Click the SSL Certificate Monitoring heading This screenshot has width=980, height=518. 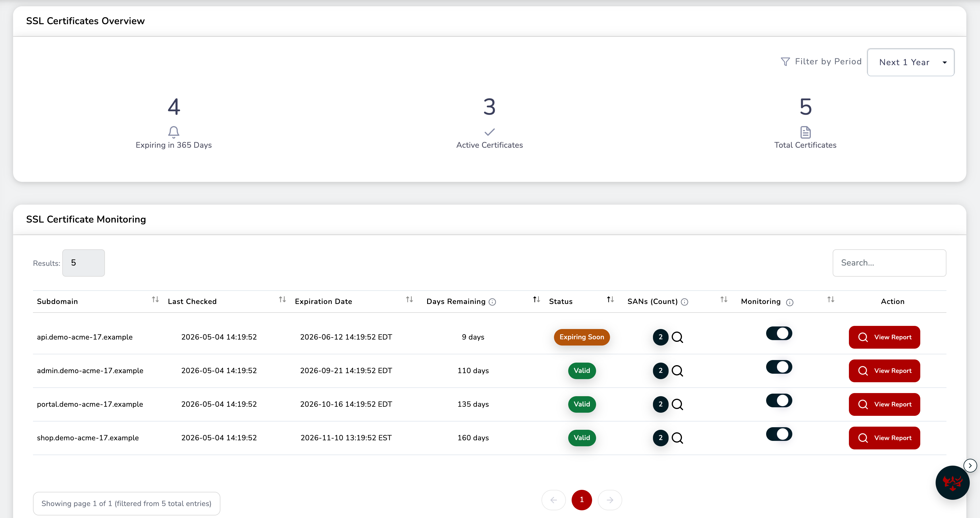86,219
